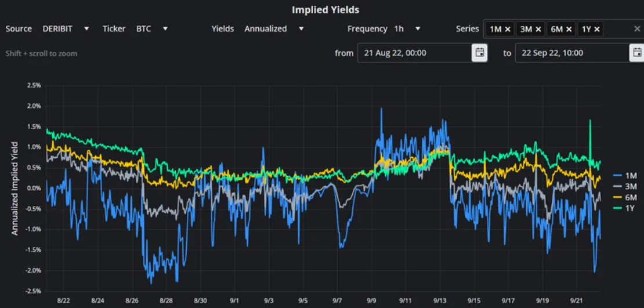Remove the 6M series chip
This screenshot has width=644, height=308.
pyautogui.click(x=569, y=29)
